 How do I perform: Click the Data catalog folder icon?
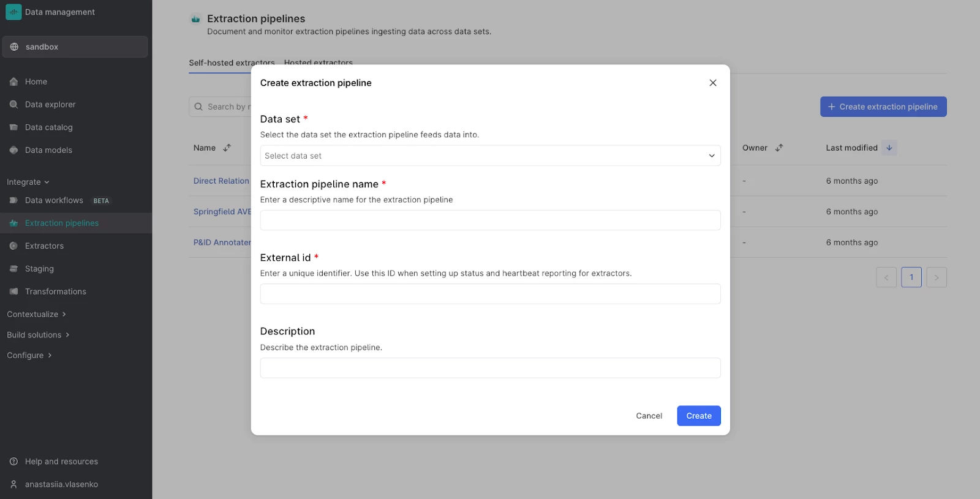pyautogui.click(x=13, y=127)
